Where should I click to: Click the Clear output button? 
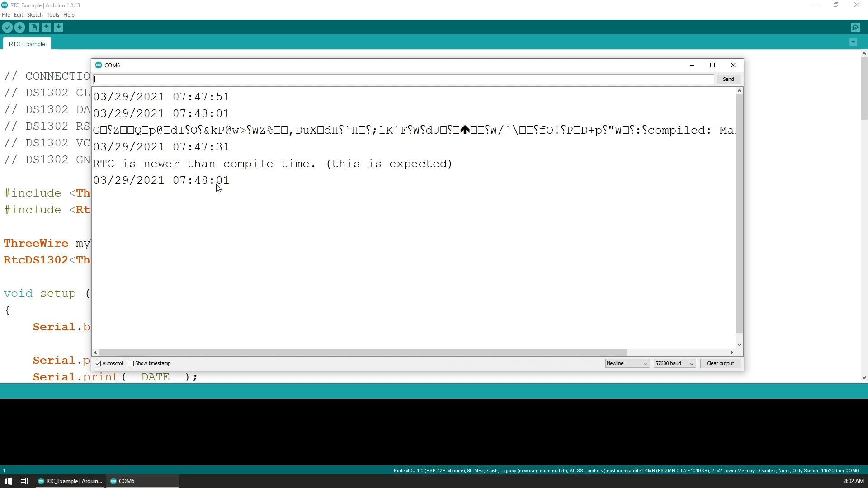(720, 364)
